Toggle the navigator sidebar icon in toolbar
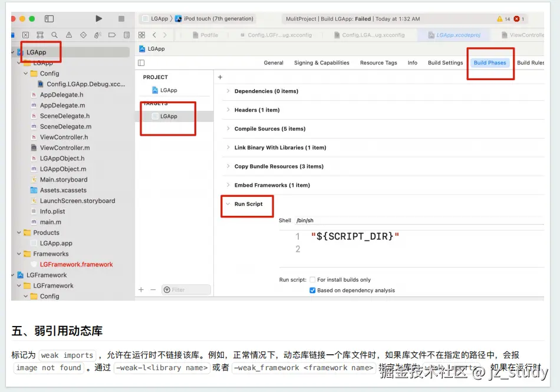The width and height of the screenshot is (560, 392). click(x=49, y=18)
